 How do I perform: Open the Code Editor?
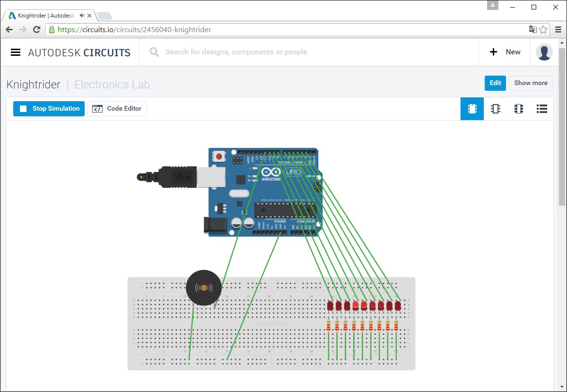pos(117,108)
